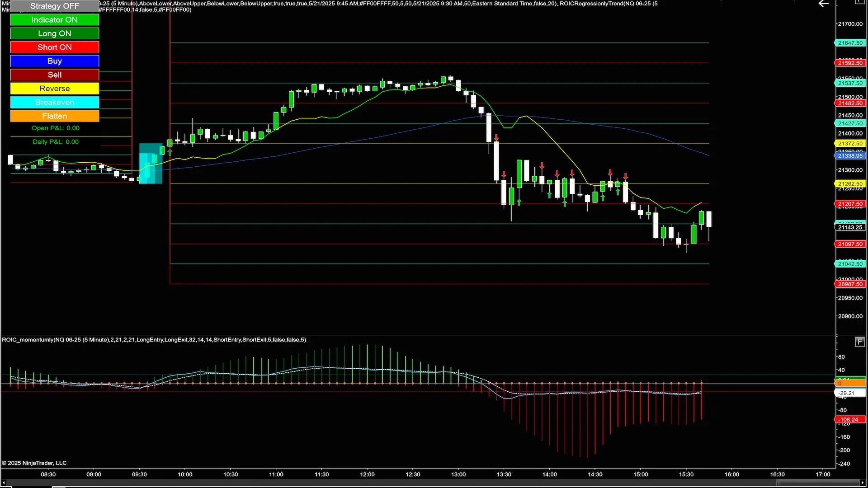Click the F icon in momentum panel
The image size is (868, 488).
tap(859, 342)
